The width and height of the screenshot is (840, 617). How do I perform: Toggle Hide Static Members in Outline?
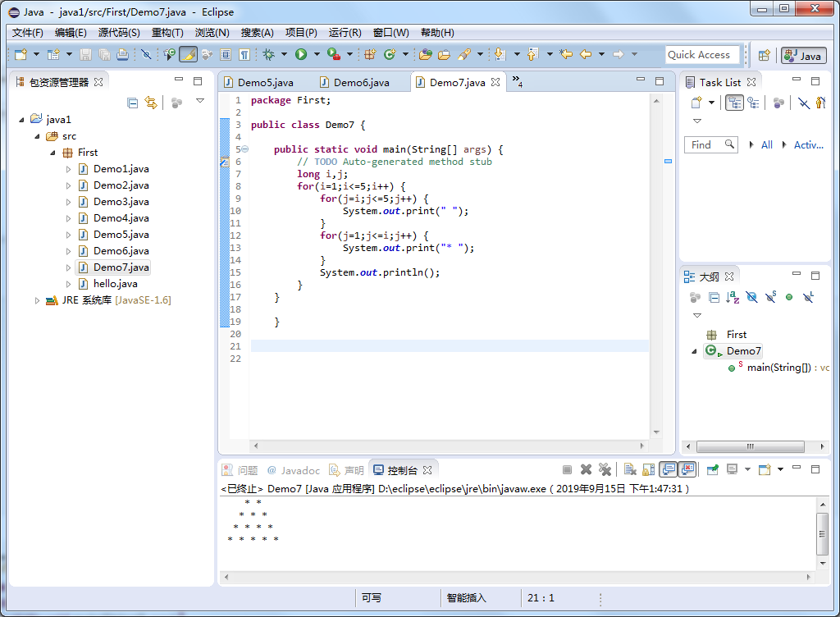pyautogui.click(x=771, y=297)
